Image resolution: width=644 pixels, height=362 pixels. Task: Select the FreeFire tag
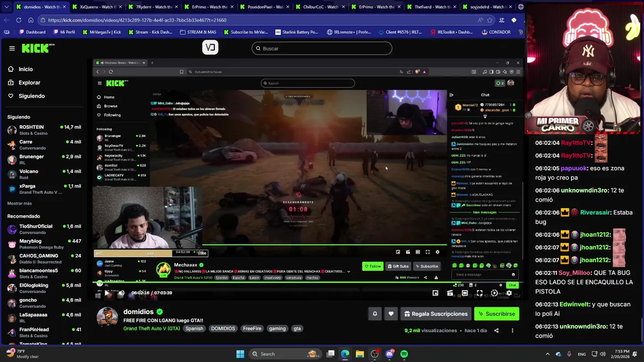pyautogui.click(x=252, y=329)
